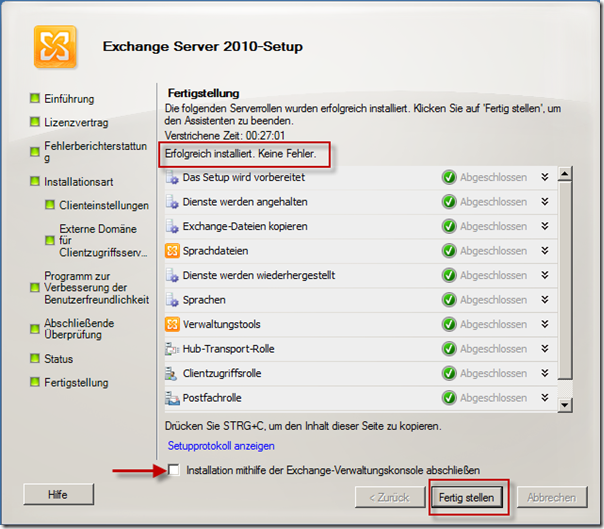Click green checkmark for 'Dienste werden angehalten'
This screenshot has height=529, width=604.
point(449,202)
